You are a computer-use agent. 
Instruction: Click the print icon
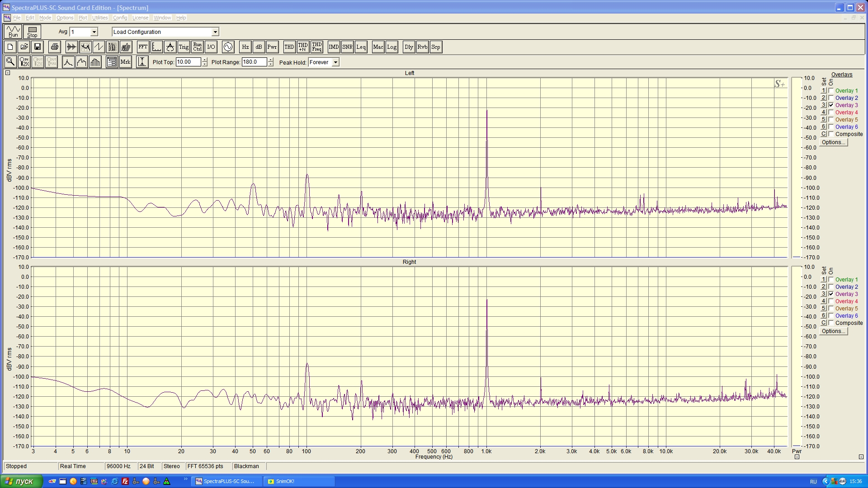coord(55,47)
